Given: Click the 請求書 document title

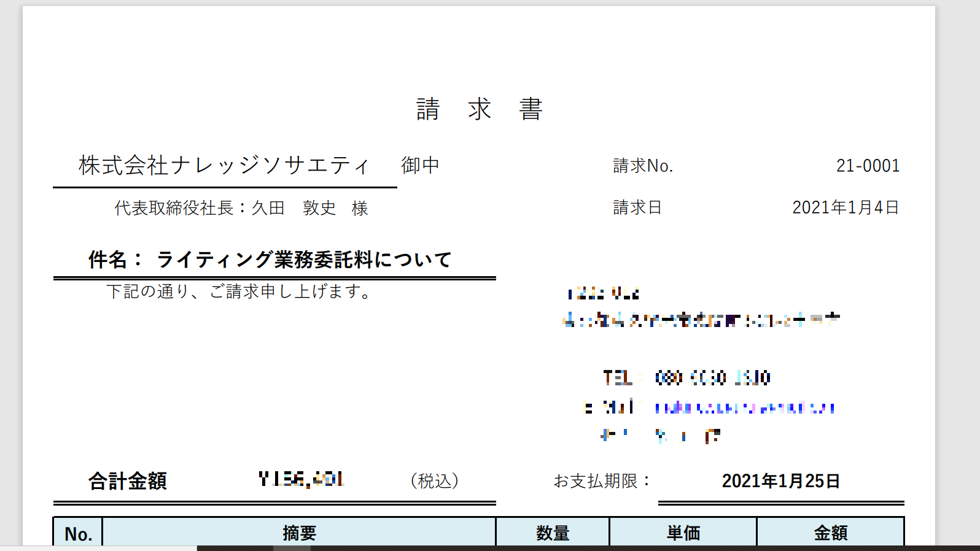Looking at the screenshot, I should pos(479,109).
